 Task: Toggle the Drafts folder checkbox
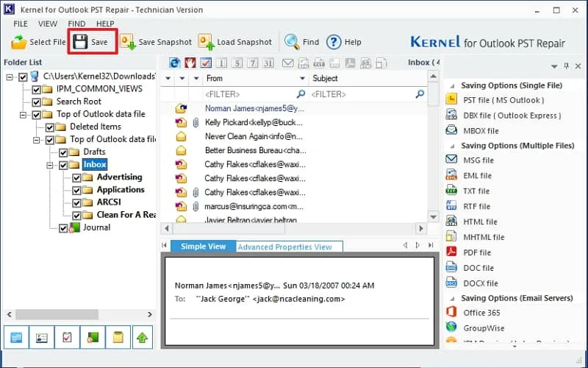tap(63, 152)
